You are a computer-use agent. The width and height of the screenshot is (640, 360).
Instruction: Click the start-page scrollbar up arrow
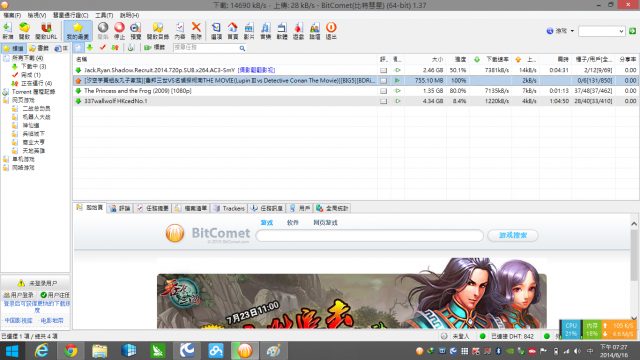point(633,224)
